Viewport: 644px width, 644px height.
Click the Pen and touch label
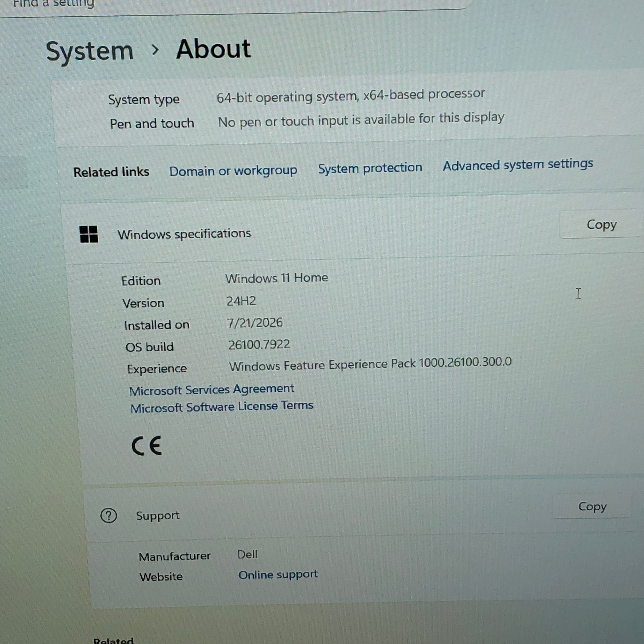coord(152,124)
